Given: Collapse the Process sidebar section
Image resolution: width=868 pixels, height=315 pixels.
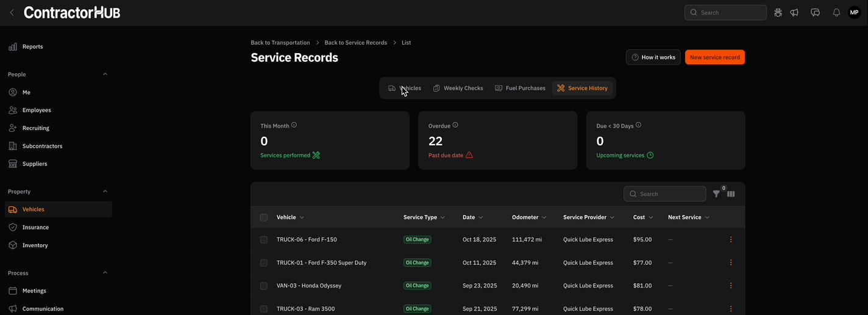Looking at the screenshot, I should pos(105,272).
